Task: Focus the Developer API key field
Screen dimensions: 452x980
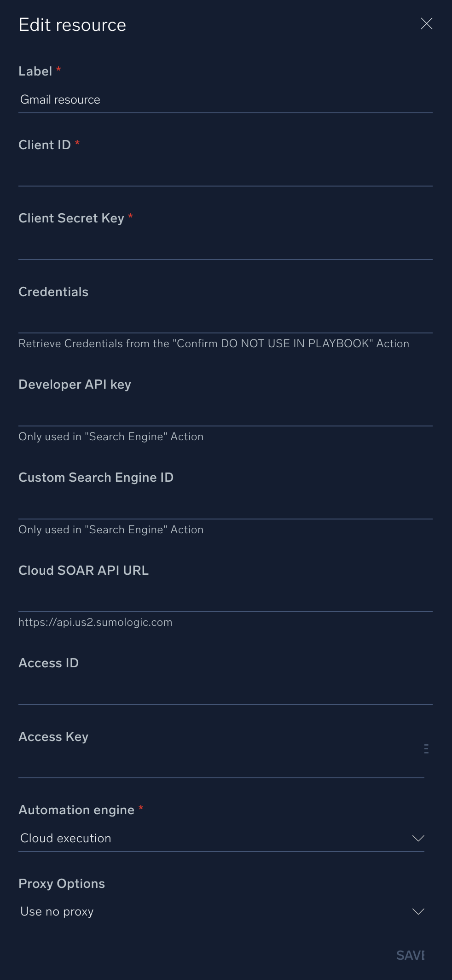Action: point(225,414)
